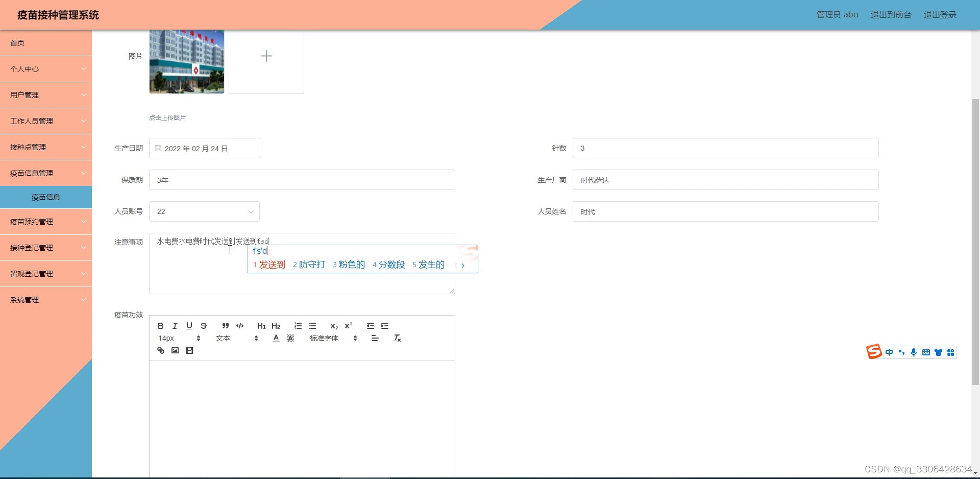980x479 pixels.
Task: Click the 管理员 abo account label
Action: [837, 15]
